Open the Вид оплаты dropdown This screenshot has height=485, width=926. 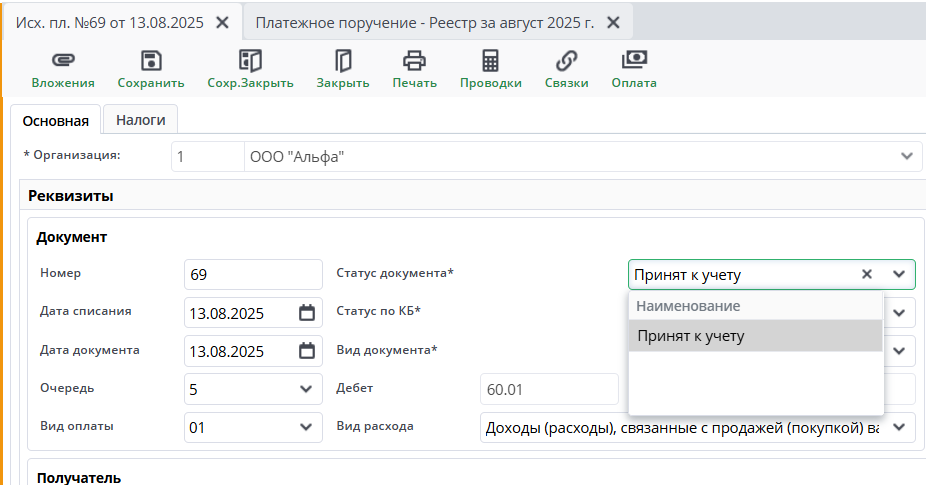306,427
